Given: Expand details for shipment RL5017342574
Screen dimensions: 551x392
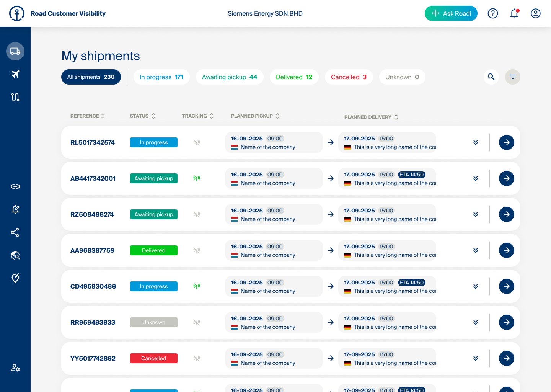Looking at the screenshot, I should [x=476, y=142].
